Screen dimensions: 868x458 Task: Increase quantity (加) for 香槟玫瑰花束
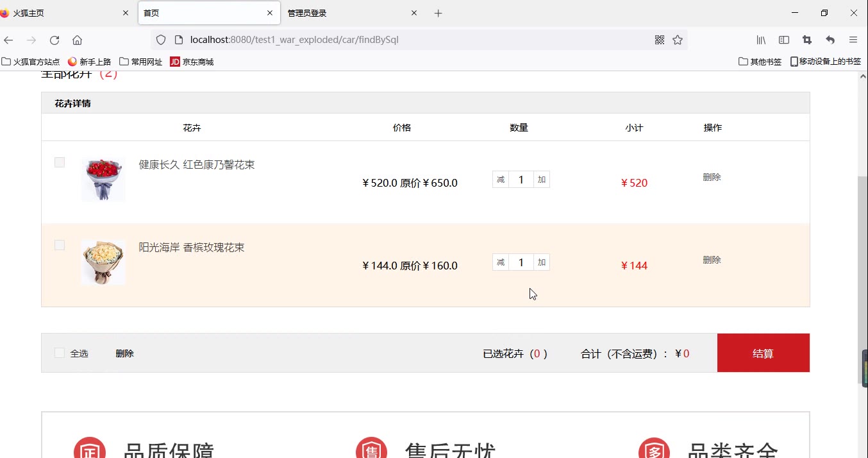tap(542, 262)
